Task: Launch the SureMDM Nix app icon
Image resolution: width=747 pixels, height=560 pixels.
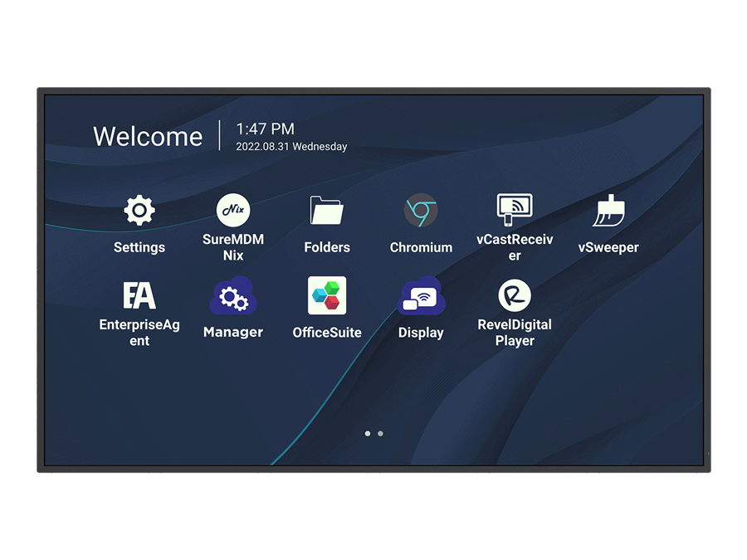Action: click(233, 211)
